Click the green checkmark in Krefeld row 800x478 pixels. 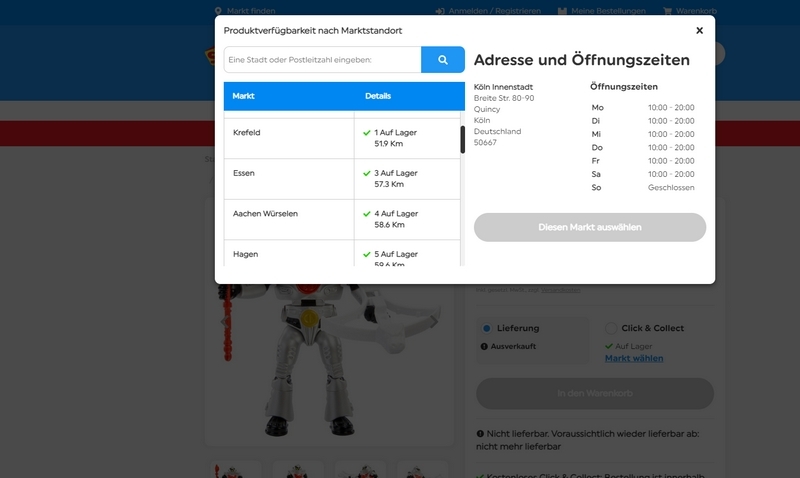pyautogui.click(x=366, y=133)
